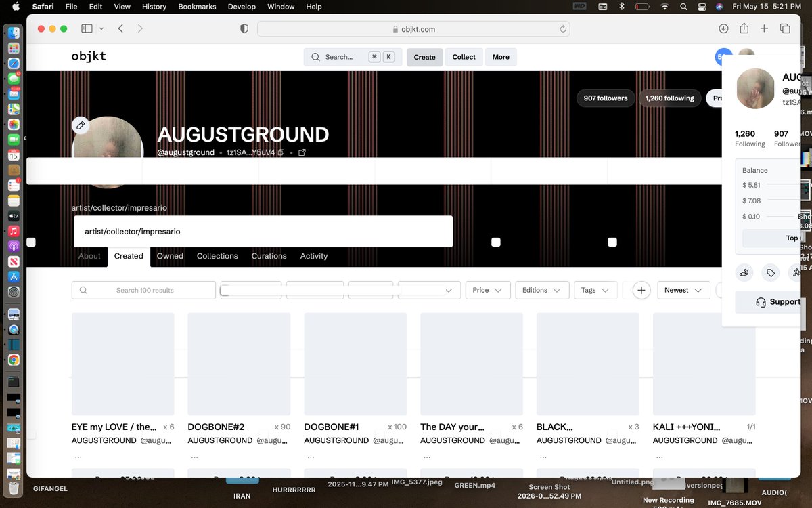Click the blue notification badge in the header

point(723,57)
